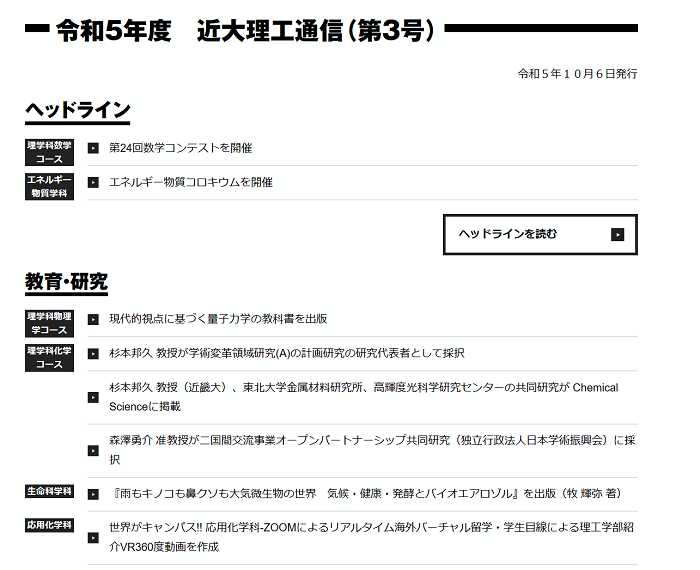Click arrow icon beside 第24回数学コンテストを開催
700x570 pixels.
(93, 148)
